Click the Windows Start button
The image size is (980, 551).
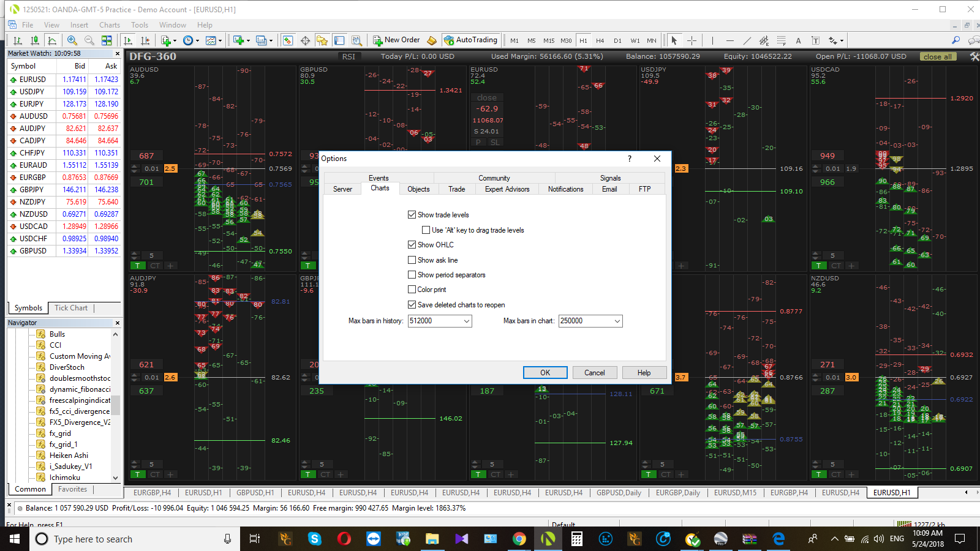tap(15, 539)
